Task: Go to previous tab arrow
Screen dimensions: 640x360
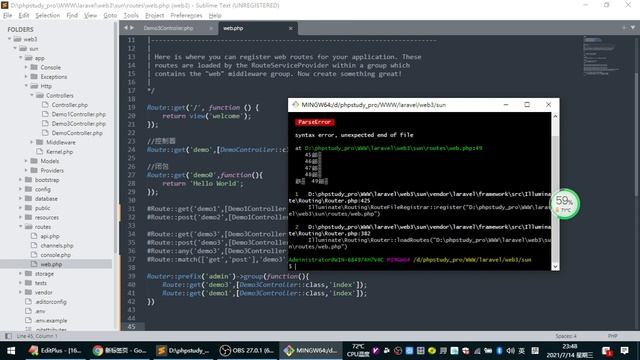Action: pos(126,28)
